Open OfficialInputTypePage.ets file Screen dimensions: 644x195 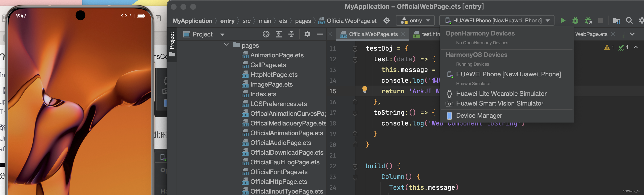coord(282,192)
